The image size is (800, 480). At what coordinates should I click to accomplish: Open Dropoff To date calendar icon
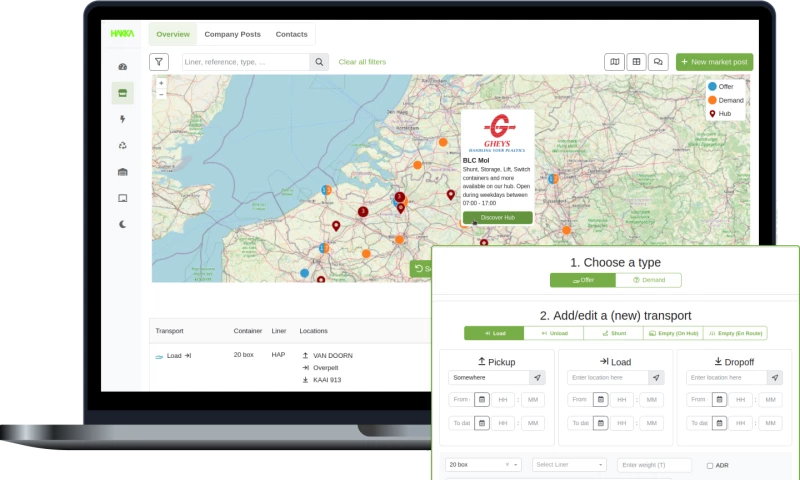pos(719,423)
